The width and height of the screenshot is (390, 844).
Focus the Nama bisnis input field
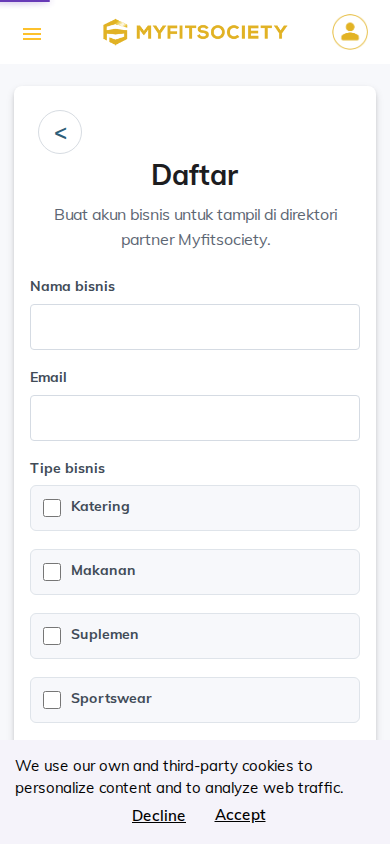(195, 327)
